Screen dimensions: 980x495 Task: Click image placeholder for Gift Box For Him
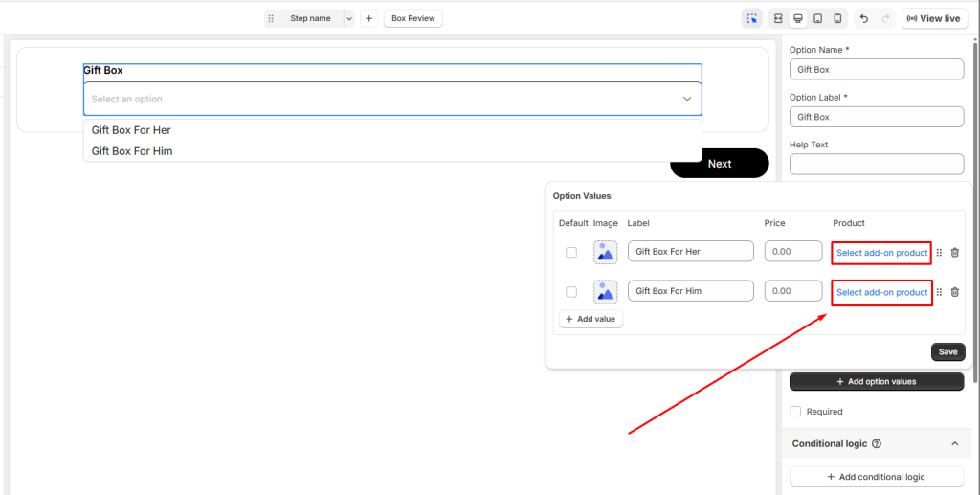605,291
